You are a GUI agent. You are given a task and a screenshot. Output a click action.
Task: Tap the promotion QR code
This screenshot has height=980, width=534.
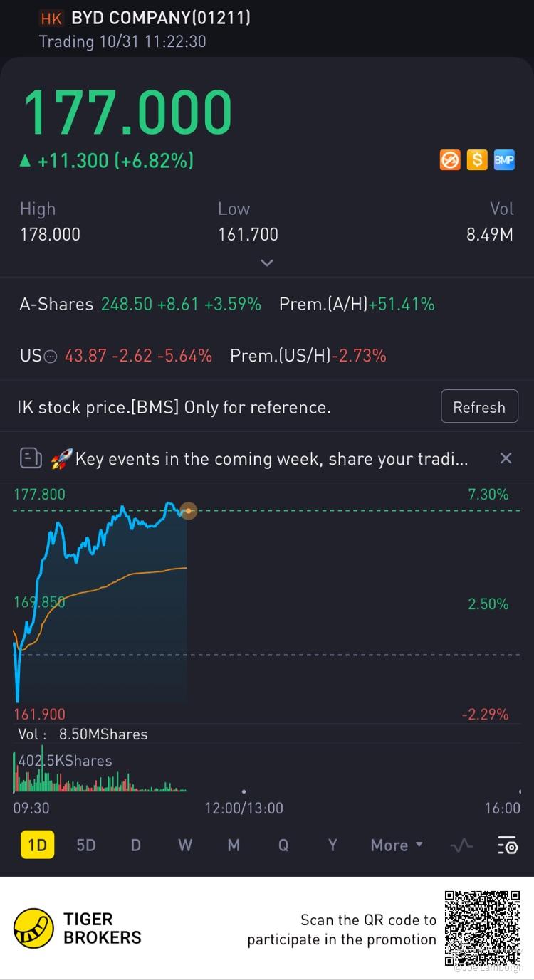click(482, 928)
